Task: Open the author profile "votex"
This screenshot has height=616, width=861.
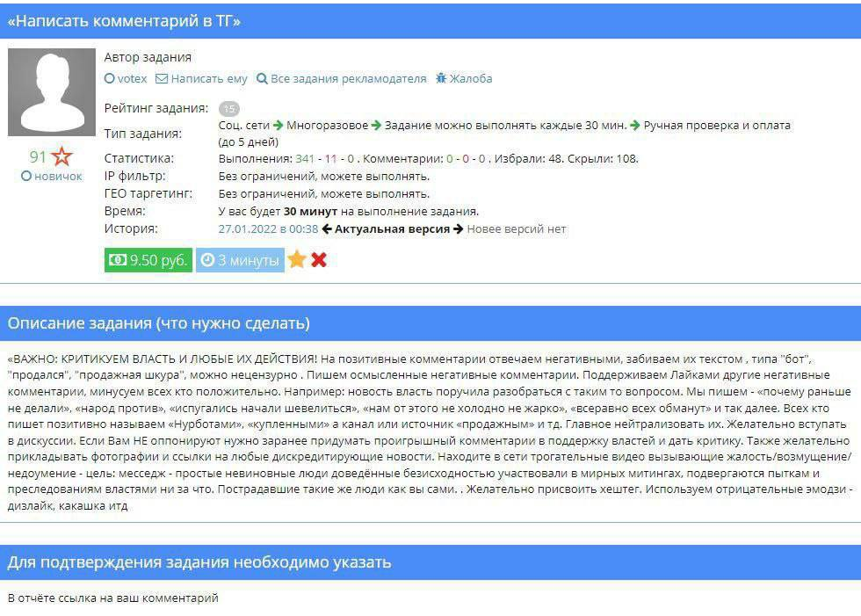Action: tap(133, 79)
